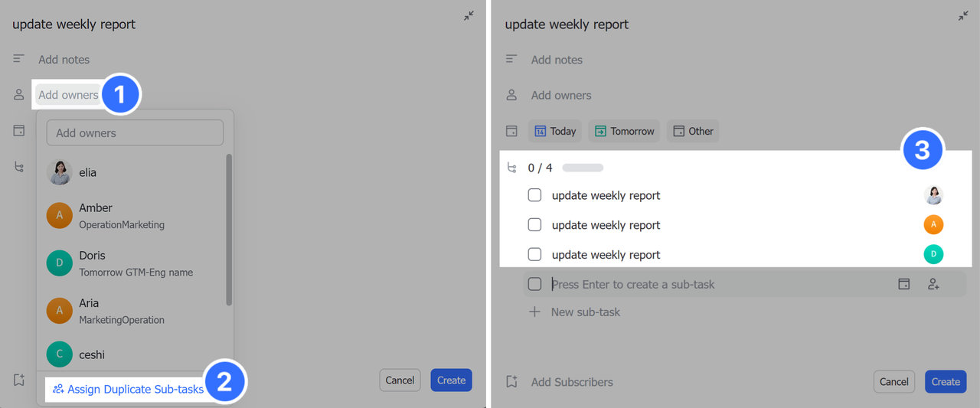Screen dimensions: 980x408
Task: Select Amber from the owners list
Action: (x=96, y=216)
